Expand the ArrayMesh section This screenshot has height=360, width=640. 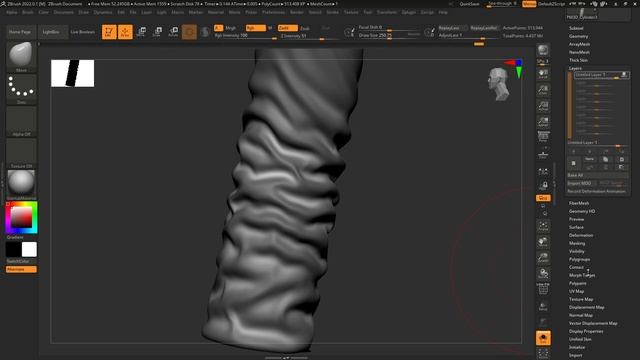(x=579, y=44)
